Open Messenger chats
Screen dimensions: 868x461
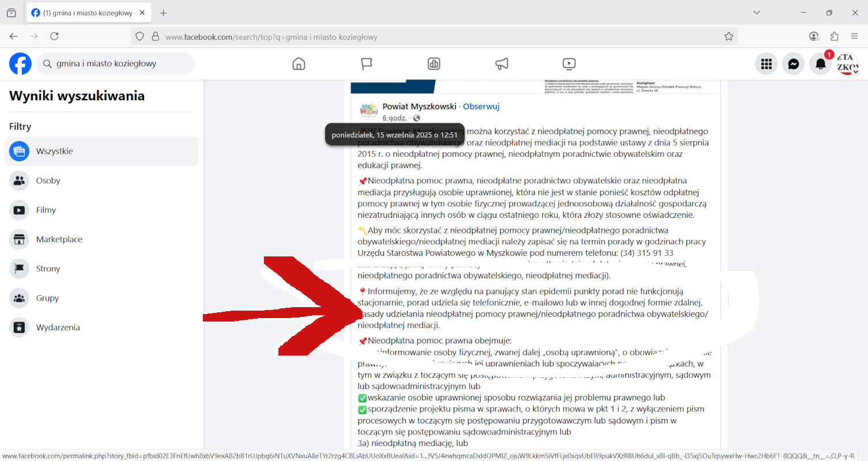[x=793, y=64]
